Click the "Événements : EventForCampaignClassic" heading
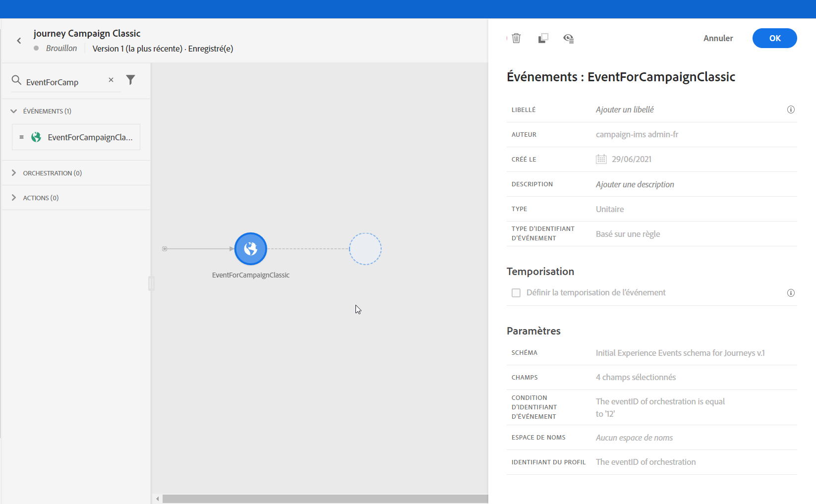816x504 pixels. 621,77
